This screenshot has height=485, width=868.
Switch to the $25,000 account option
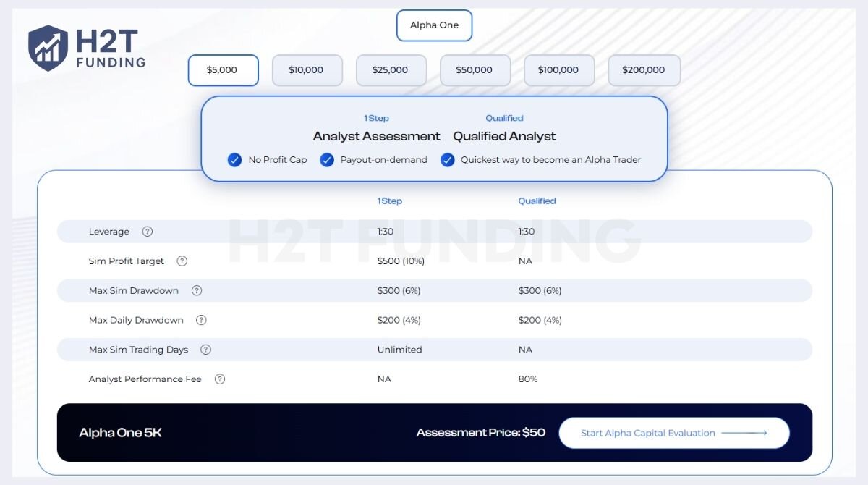[391, 70]
